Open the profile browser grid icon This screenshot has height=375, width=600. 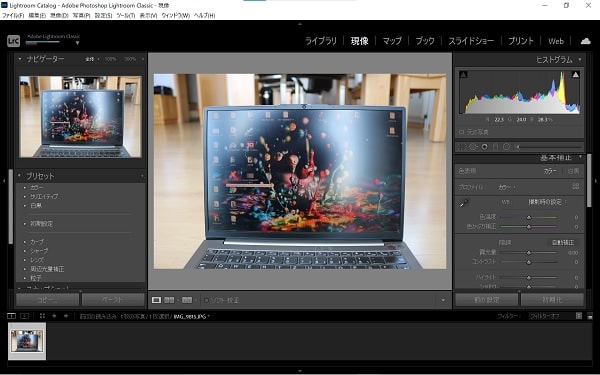point(576,186)
